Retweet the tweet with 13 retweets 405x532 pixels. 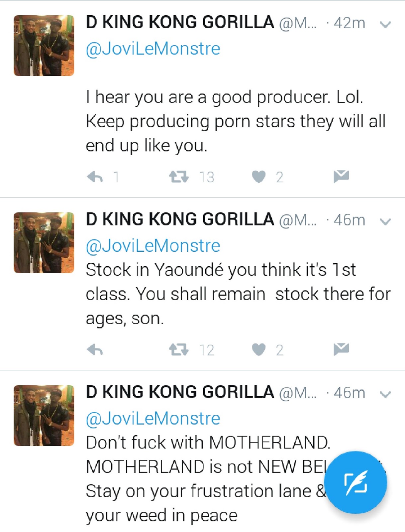179,177
